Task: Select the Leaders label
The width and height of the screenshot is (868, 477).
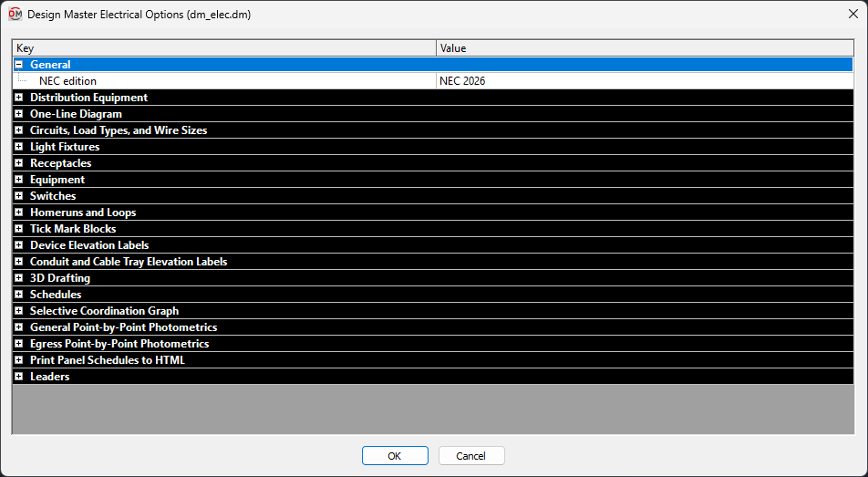Action: tap(50, 377)
